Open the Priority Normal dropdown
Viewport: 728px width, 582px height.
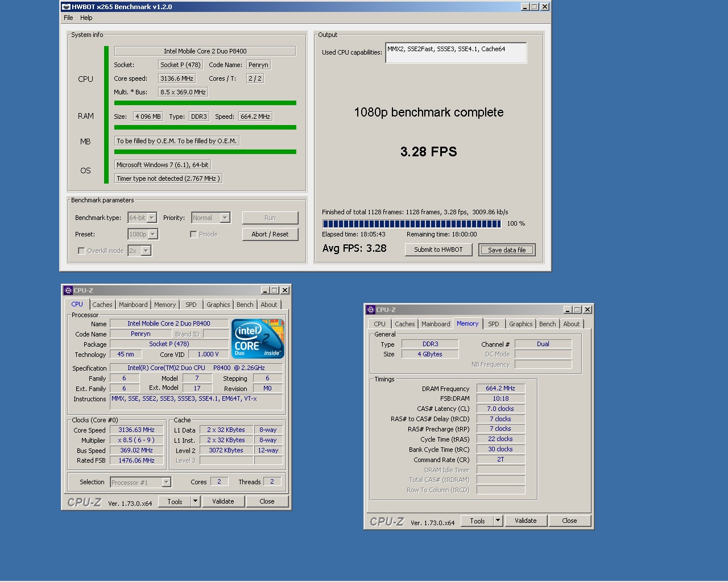tap(225, 218)
